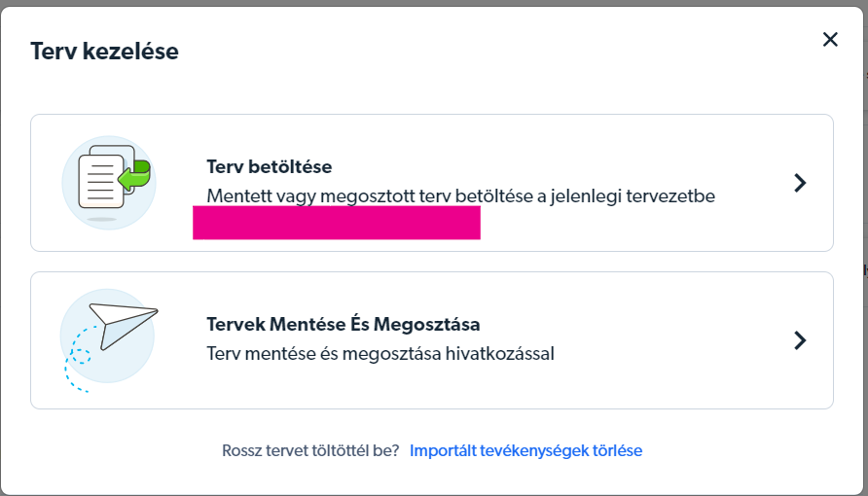The image size is (868, 496).
Task: Click the Terv kezelése dialog title
Action: 104,52
